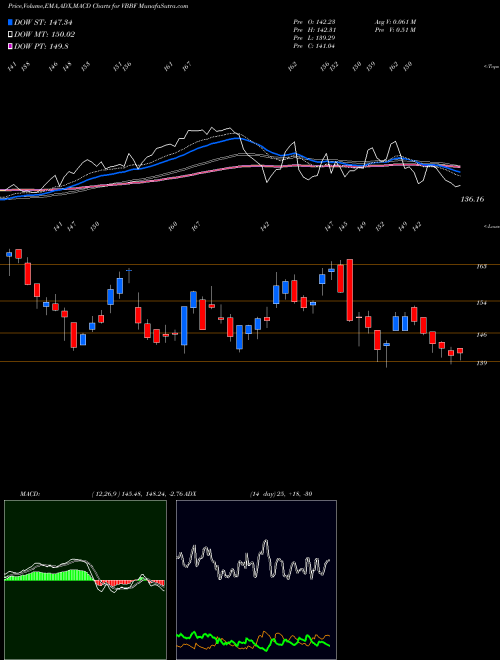Click the 'Pre O: 142.23' value
This screenshot has width=500, height=660.
point(314,22)
